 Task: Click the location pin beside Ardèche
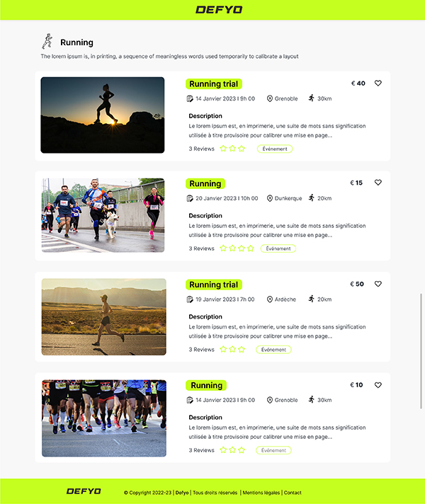click(270, 299)
